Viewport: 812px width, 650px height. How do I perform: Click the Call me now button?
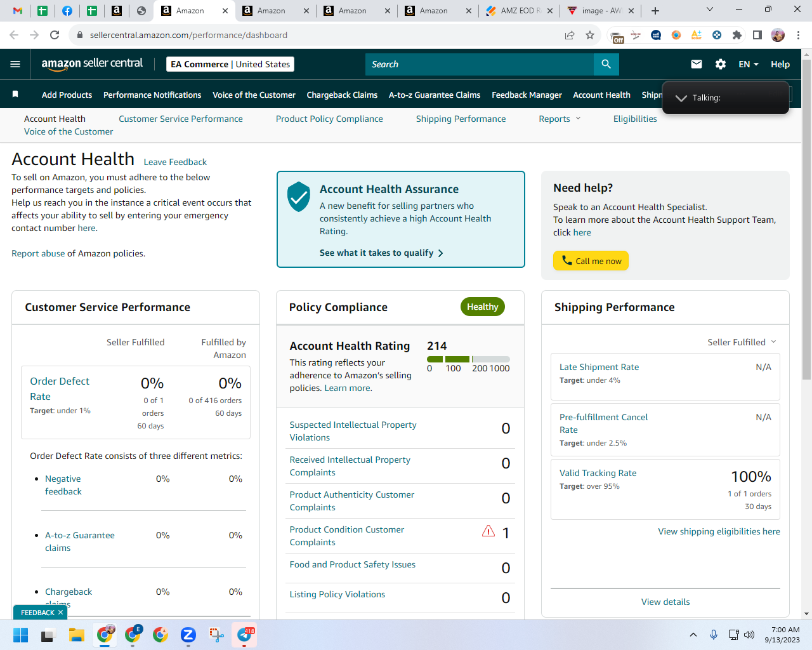(x=591, y=261)
